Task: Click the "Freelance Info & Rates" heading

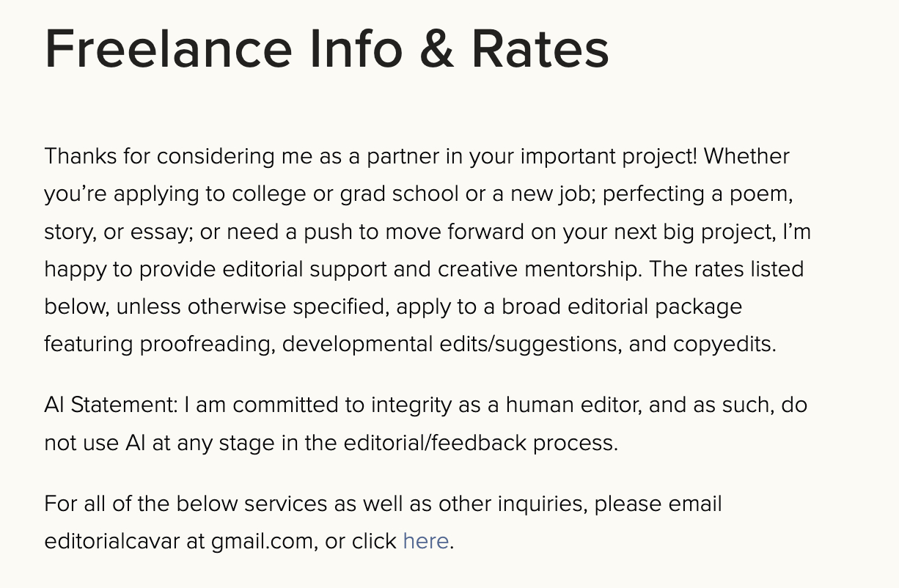Action: [326, 50]
